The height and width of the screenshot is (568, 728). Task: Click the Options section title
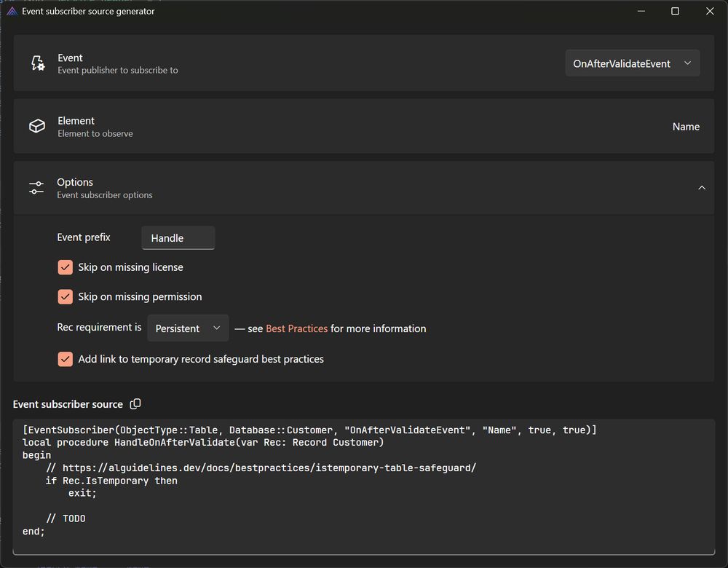75,182
